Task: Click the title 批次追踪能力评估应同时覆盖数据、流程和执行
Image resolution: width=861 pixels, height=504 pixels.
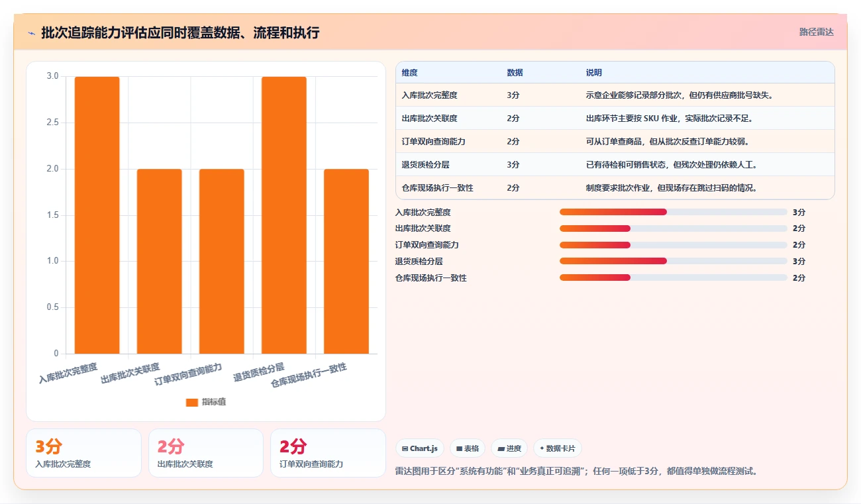Action: click(x=180, y=32)
